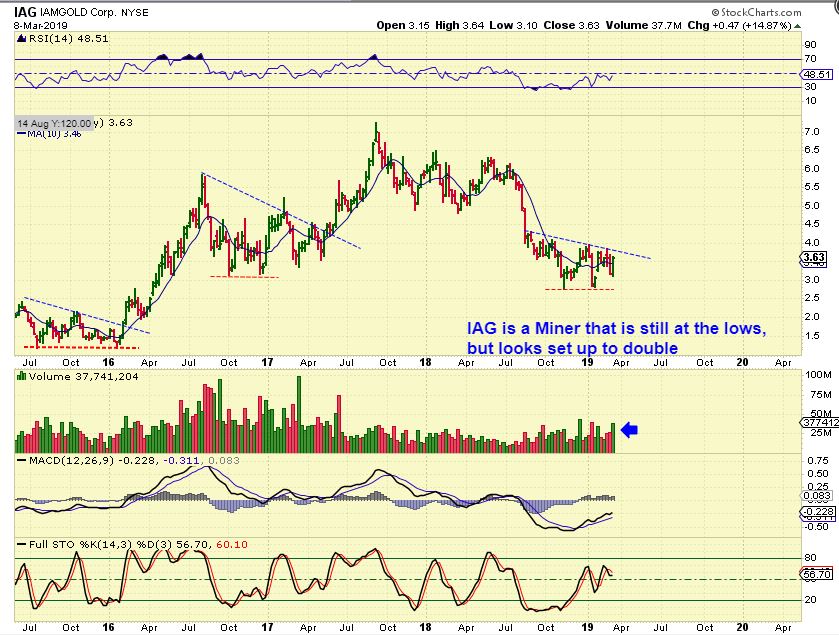Click the 7.0 price axis label

tap(812, 132)
